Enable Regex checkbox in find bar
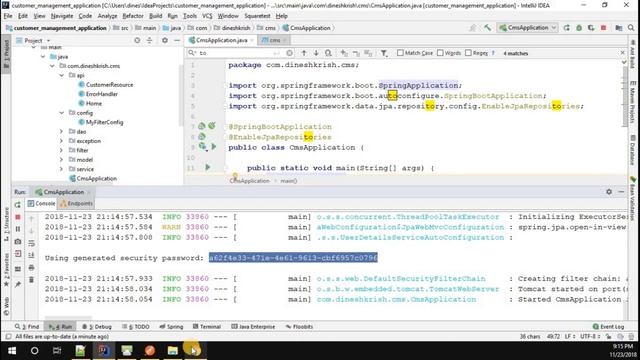Screen dimensions: 640x360 (468, 53)
